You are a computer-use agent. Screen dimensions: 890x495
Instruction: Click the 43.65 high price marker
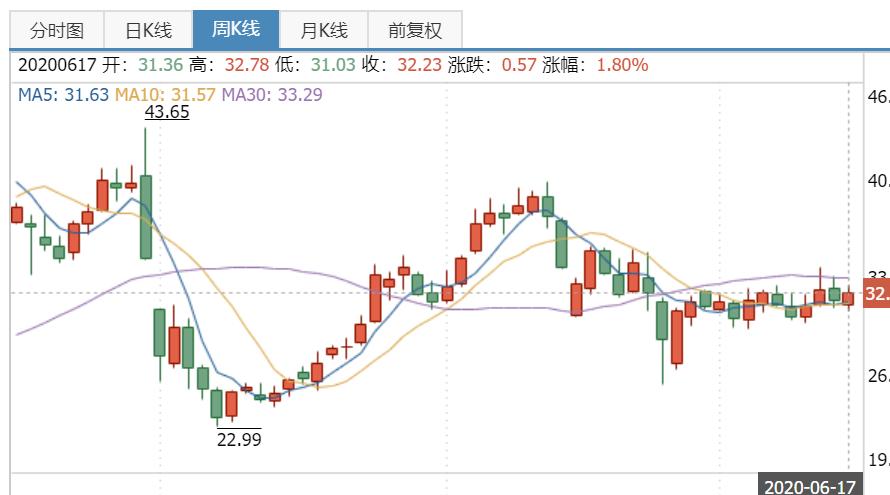(x=167, y=112)
